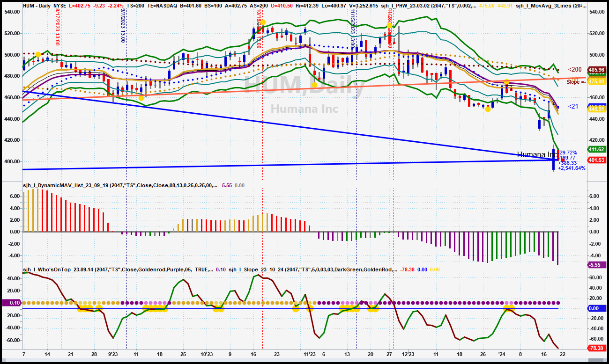Image resolution: width=609 pixels, height=364 pixels.
Task: Select the <200 moving average annotation
Action: click(x=575, y=70)
